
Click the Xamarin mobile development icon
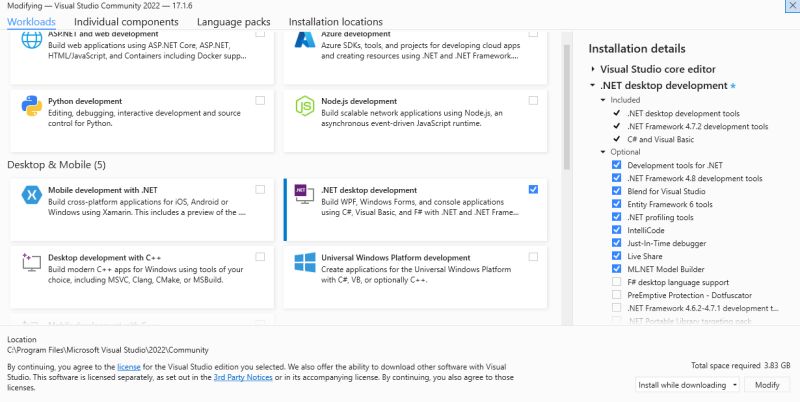[x=32, y=195]
